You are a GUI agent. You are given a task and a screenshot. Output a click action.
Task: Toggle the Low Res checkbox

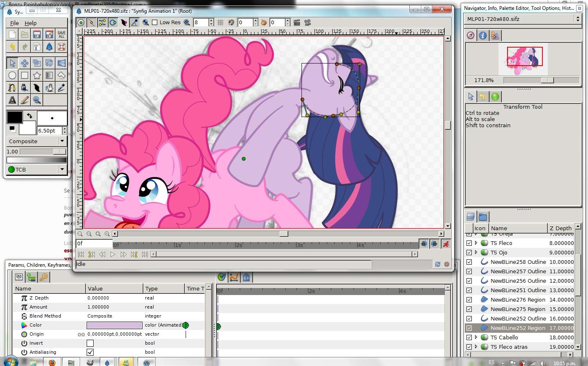point(155,23)
